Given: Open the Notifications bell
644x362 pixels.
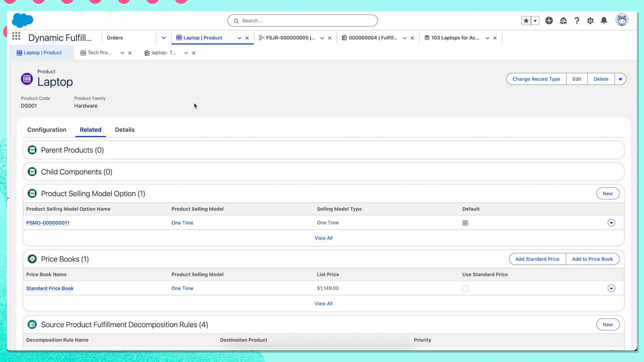Looking at the screenshot, I should (x=604, y=21).
